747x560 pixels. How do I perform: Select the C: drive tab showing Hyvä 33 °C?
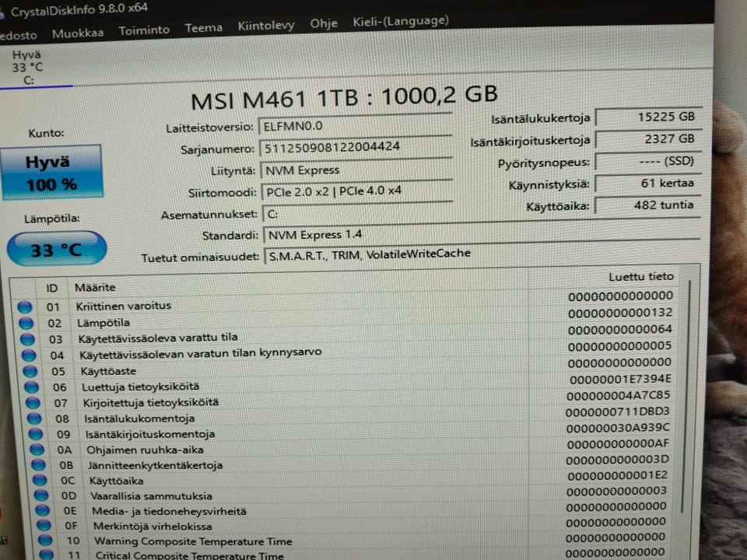point(28,67)
